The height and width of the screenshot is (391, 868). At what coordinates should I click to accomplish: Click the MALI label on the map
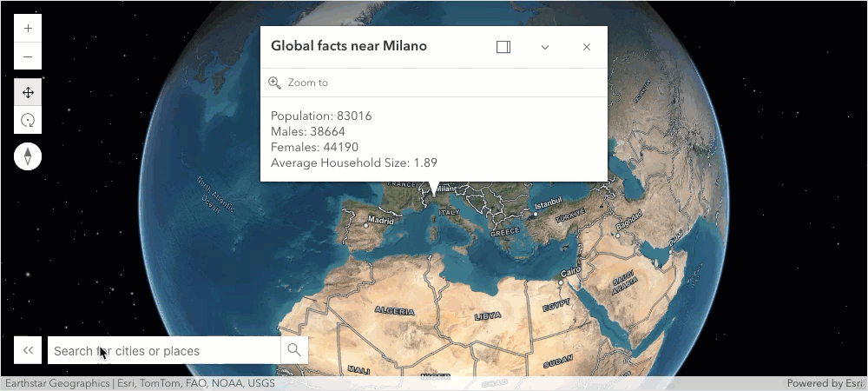coord(358,369)
